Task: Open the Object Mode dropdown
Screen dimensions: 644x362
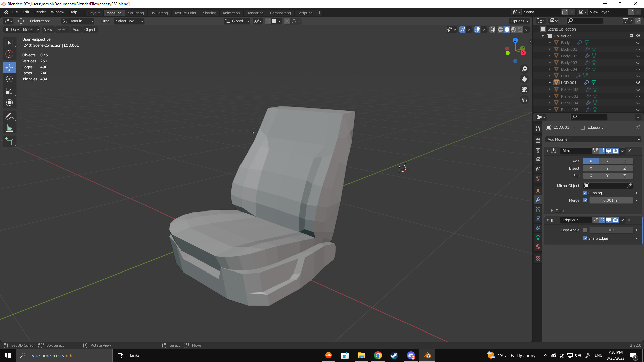Action: pos(22,29)
